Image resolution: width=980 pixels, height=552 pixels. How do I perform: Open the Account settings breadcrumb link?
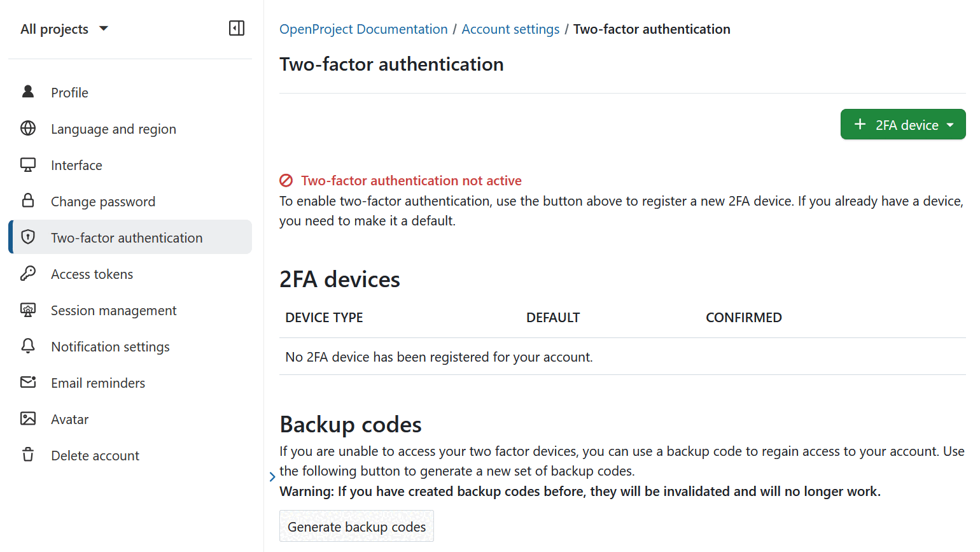(510, 29)
